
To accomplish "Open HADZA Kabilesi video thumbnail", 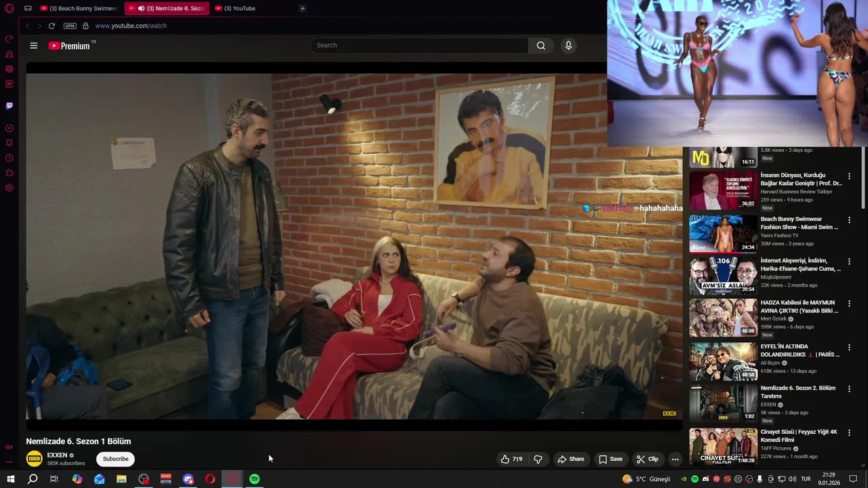I will tap(723, 318).
